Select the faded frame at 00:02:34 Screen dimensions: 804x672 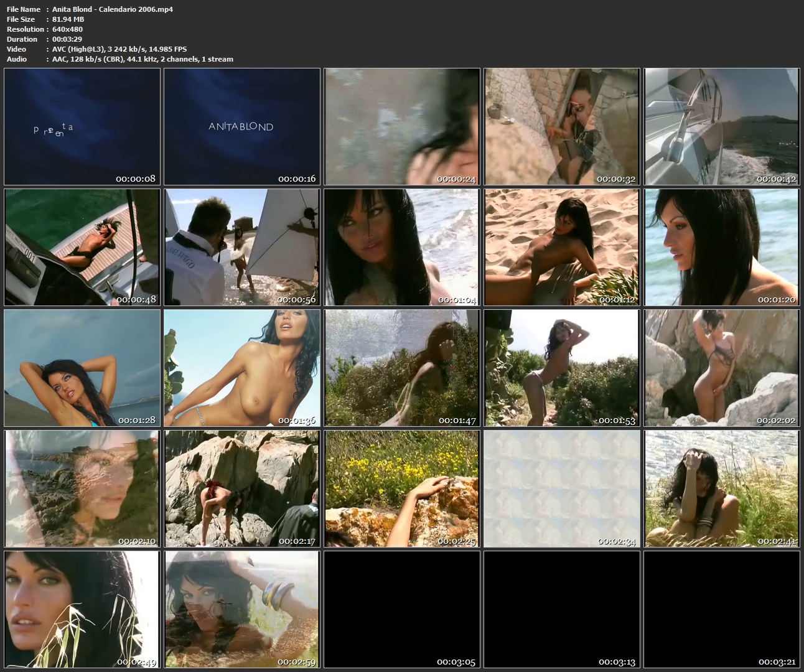tap(562, 488)
